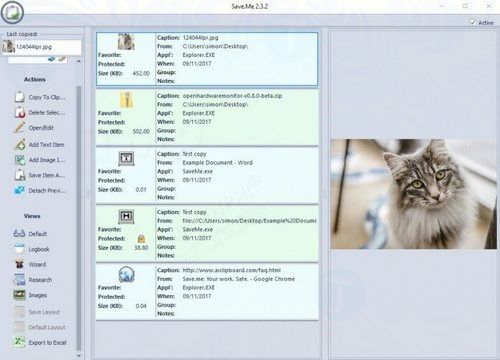Click the size value 0.04
This screenshot has height=360, width=500.
click(141, 306)
